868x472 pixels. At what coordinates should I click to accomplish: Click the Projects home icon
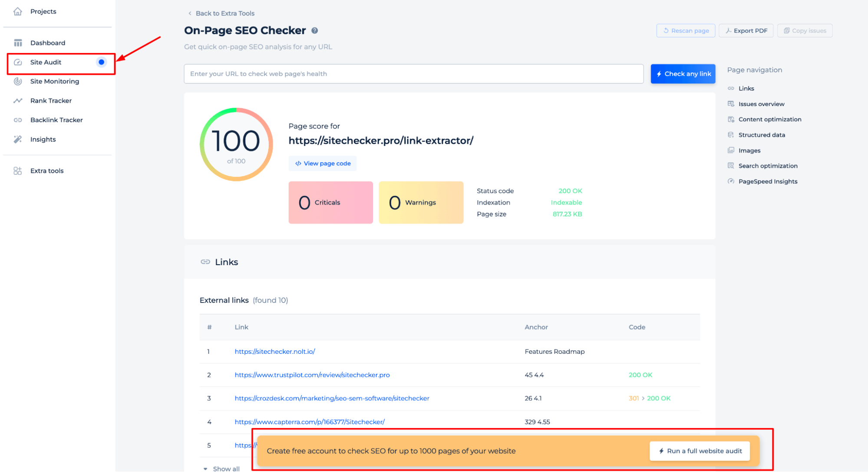[18, 11]
